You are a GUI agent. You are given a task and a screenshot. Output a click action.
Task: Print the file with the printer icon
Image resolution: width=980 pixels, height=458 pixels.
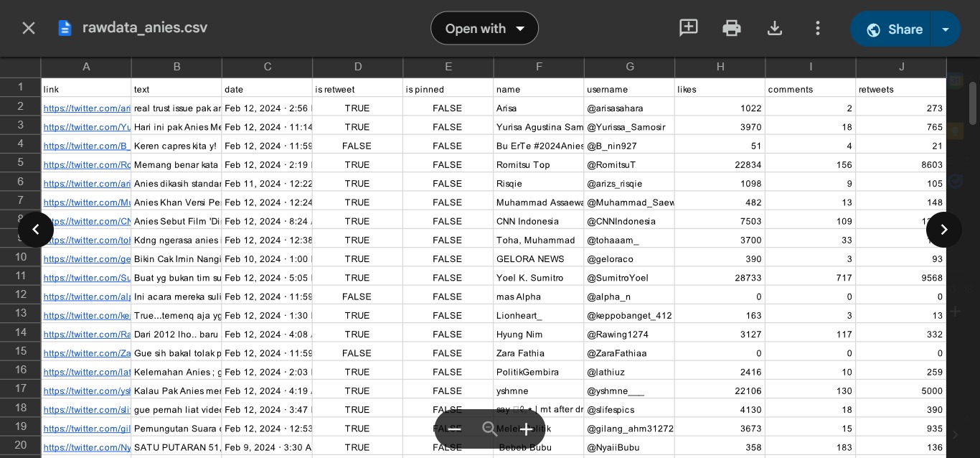coord(732,28)
